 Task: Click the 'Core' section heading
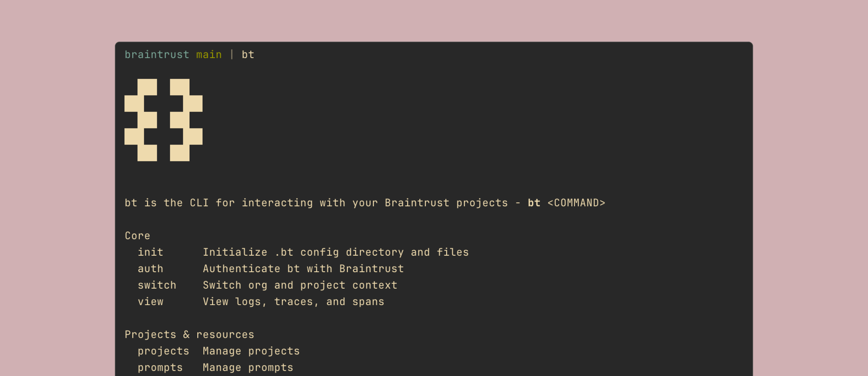coord(137,236)
